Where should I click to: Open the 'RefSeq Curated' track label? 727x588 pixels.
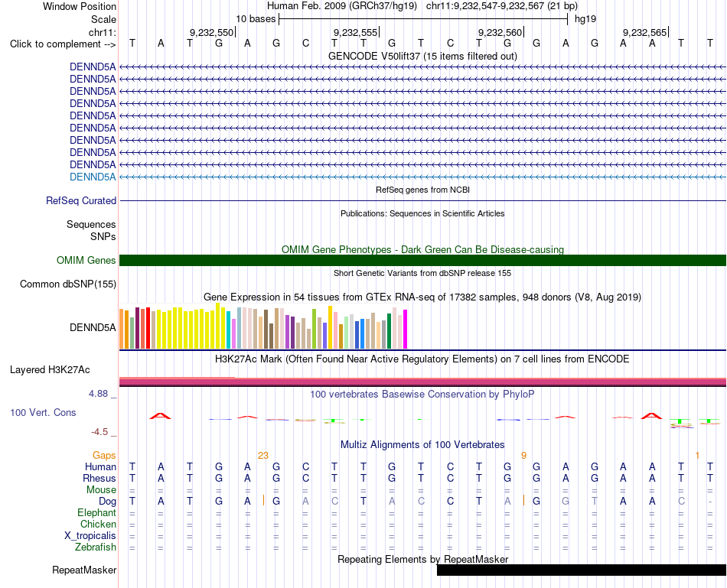pos(81,200)
